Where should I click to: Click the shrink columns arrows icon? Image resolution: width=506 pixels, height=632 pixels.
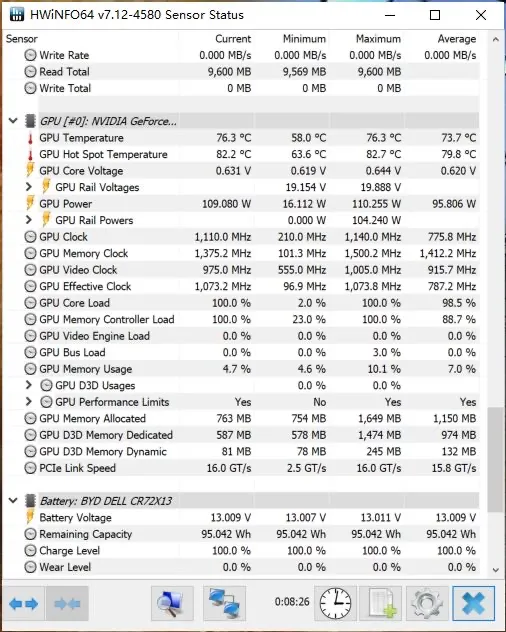click(67, 603)
